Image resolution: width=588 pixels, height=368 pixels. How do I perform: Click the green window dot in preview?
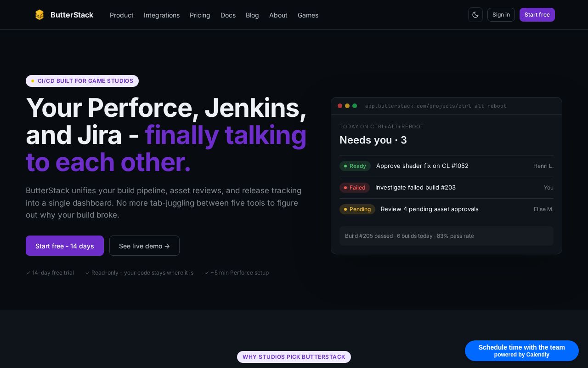355,106
